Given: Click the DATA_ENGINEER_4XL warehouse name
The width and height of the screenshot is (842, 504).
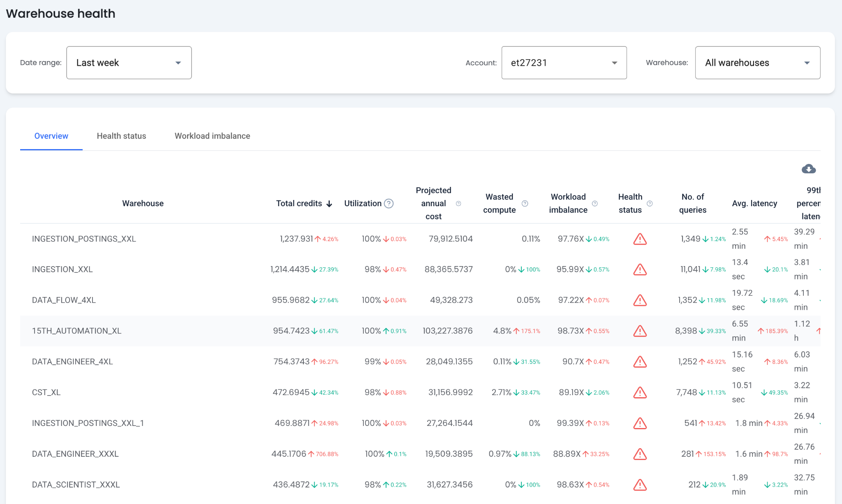Looking at the screenshot, I should [x=72, y=361].
